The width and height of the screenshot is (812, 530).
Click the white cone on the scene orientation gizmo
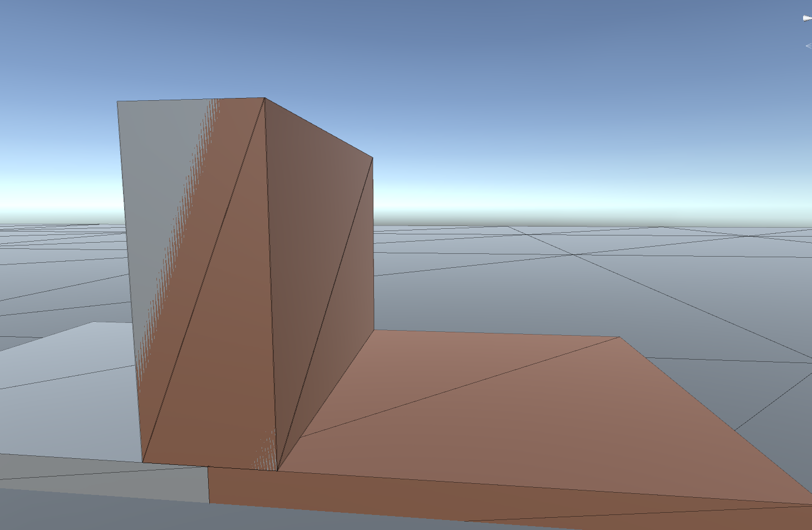[807, 19]
